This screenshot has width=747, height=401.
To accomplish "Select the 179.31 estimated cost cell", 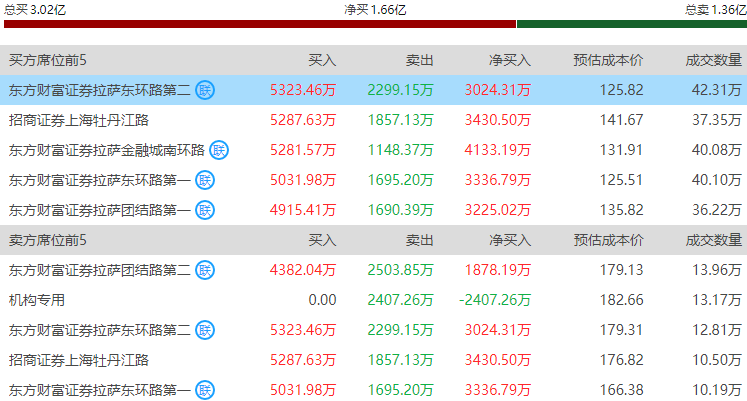I will point(622,330).
